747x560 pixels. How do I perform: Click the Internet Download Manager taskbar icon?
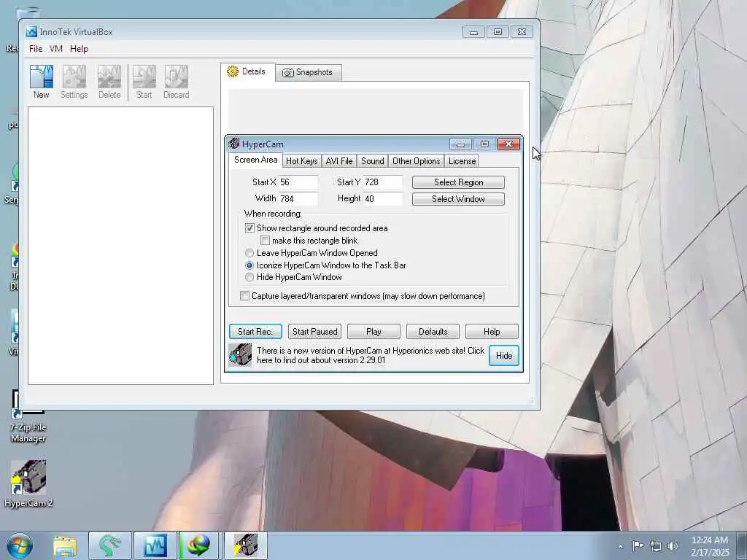pos(199,545)
